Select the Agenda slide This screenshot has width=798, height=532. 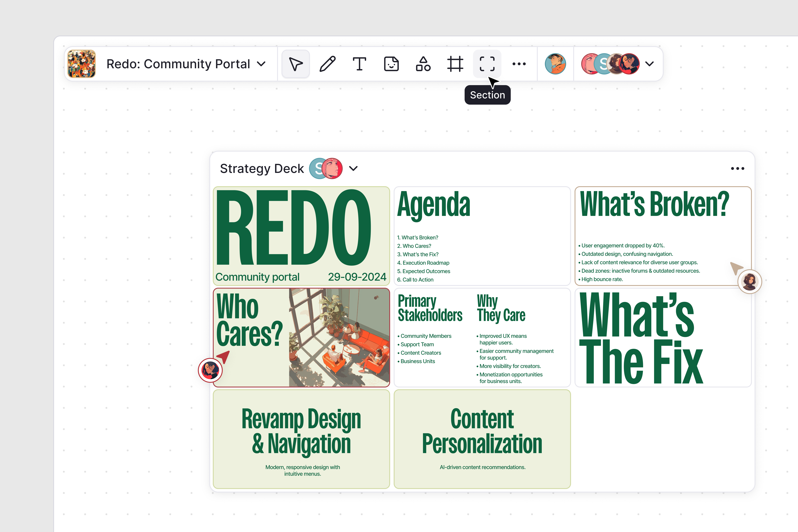[482, 236]
